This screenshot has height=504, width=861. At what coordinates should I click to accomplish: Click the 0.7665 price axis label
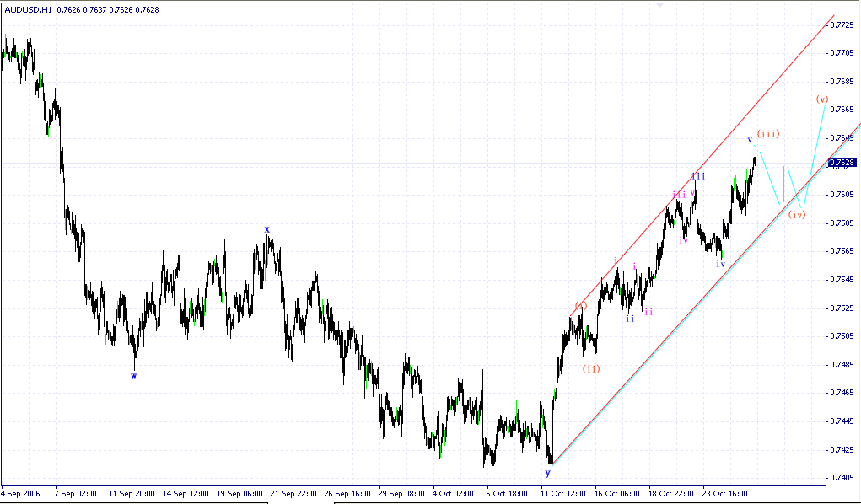click(x=842, y=110)
